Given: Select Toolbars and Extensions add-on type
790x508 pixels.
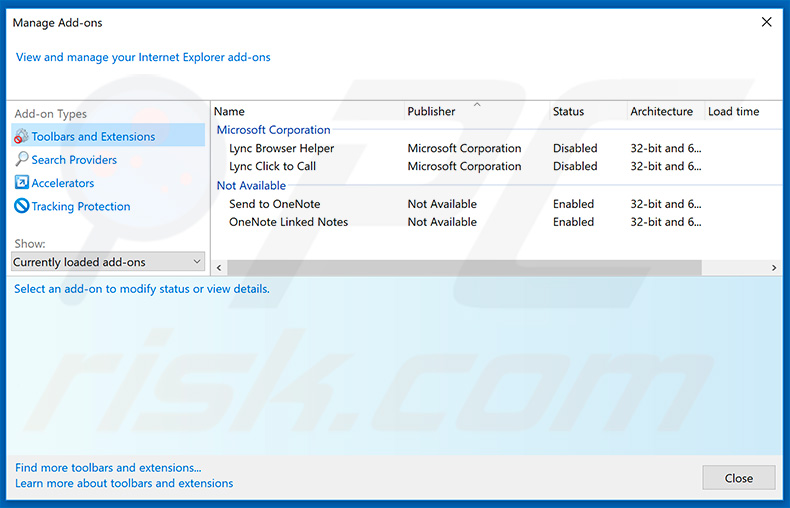Looking at the screenshot, I should 108,136.
